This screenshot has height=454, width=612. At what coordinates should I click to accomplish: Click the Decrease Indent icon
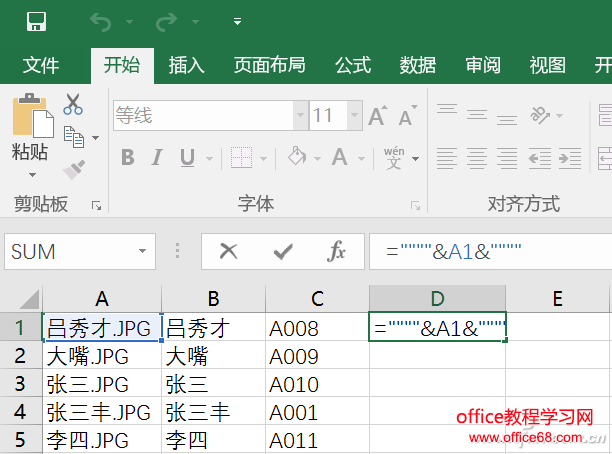pos(540,158)
